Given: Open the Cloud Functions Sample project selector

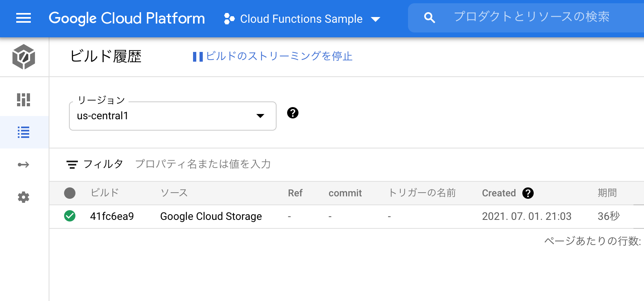Looking at the screenshot, I should [x=302, y=19].
